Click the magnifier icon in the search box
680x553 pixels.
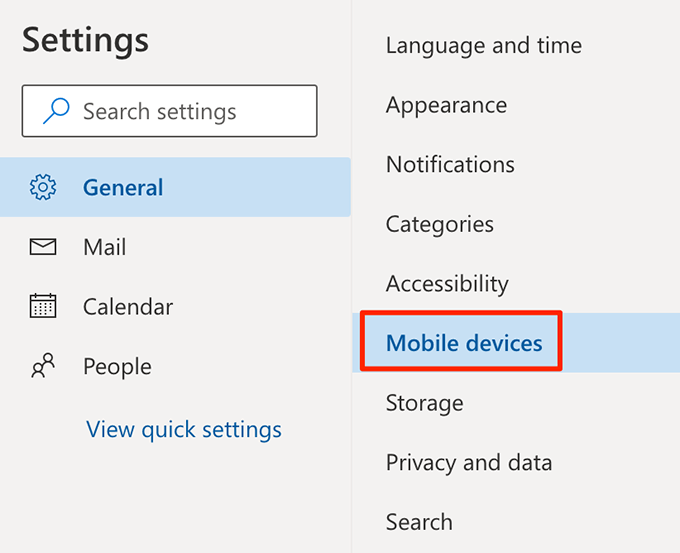(56, 111)
